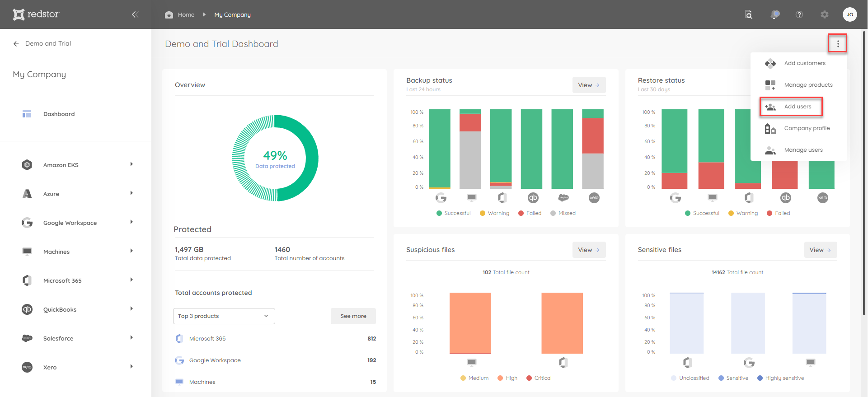Toggle the Highly sensitive legend

click(781, 378)
